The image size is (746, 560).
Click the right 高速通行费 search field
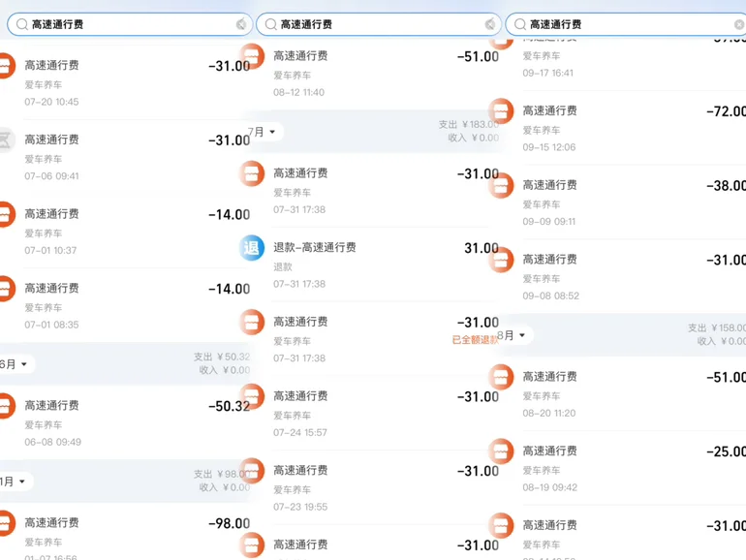click(626, 24)
